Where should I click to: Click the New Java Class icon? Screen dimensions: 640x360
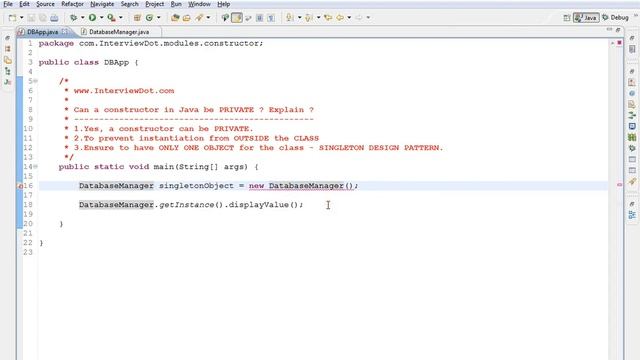(149, 18)
